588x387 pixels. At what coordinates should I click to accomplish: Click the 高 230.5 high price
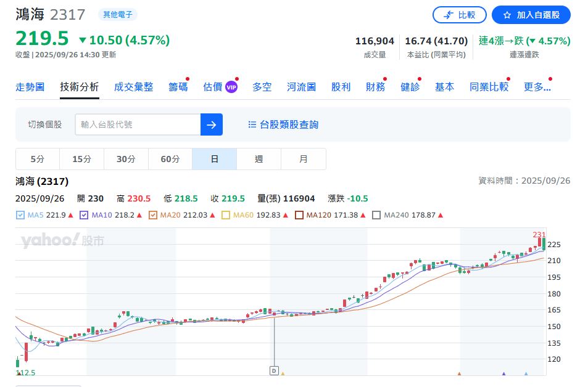(x=133, y=198)
